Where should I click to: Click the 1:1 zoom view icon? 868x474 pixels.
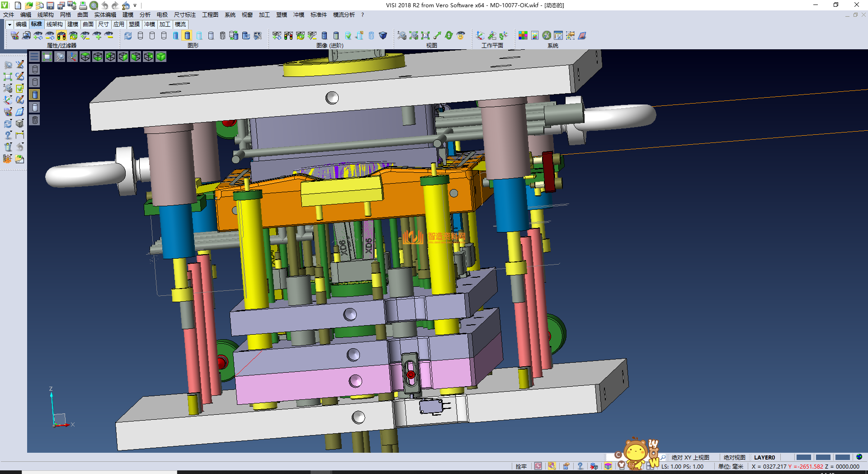tap(425, 36)
